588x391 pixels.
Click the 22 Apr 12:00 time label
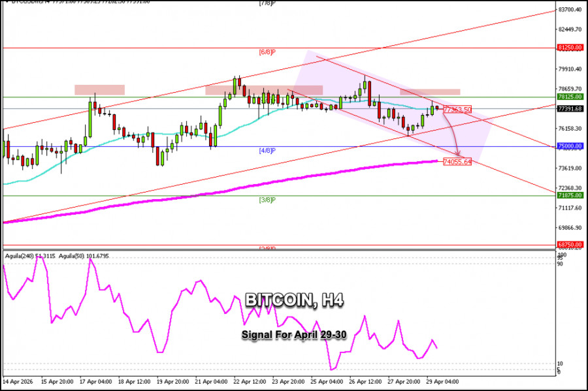point(250,382)
